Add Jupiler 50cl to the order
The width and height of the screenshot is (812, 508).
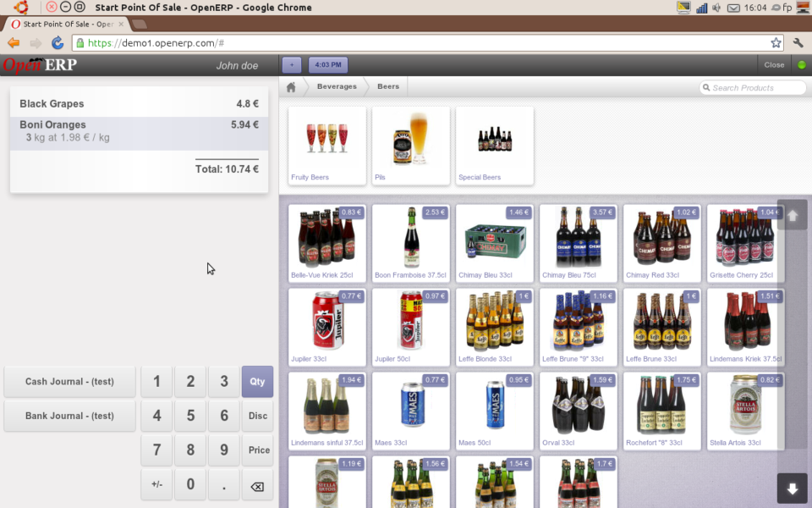[x=411, y=327]
